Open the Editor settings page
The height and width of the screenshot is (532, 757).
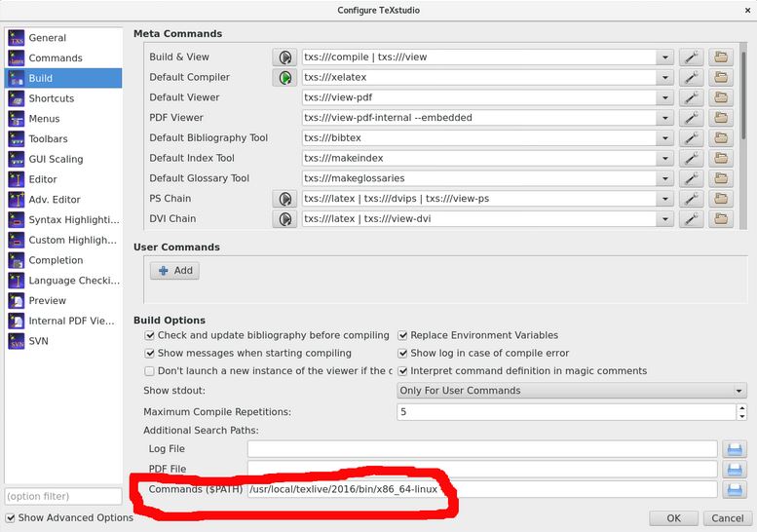[x=43, y=179]
